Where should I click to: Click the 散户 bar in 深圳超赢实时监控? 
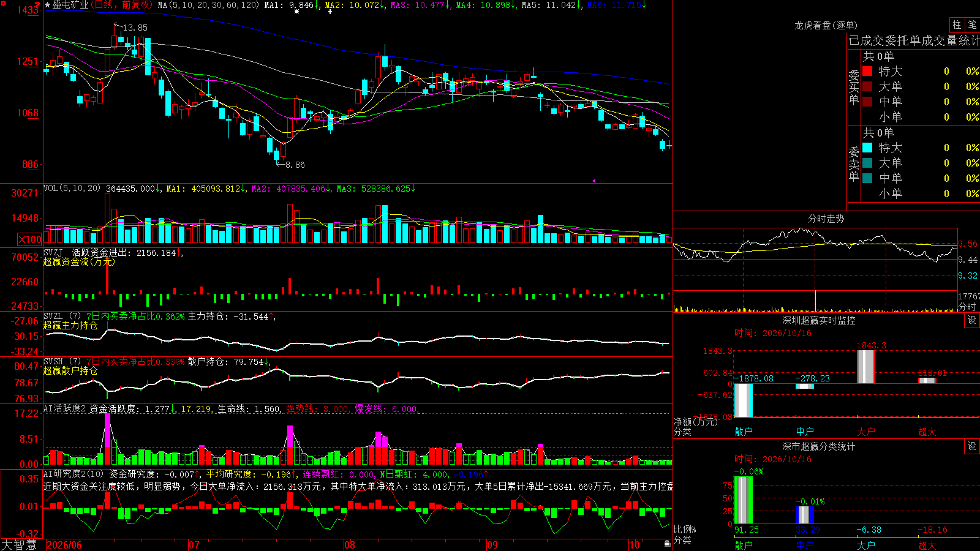coord(744,400)
